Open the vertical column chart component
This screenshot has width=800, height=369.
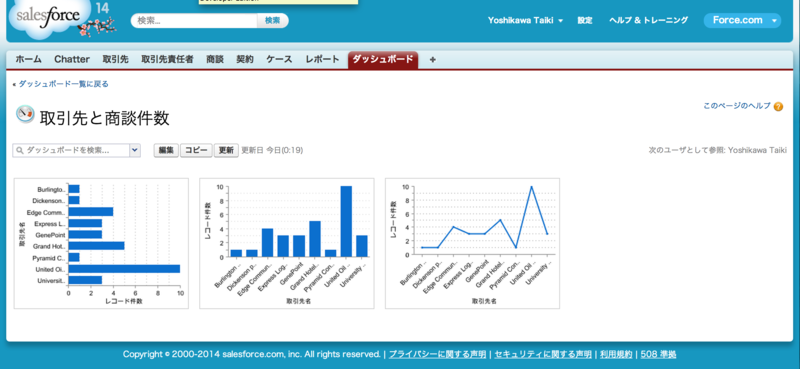click(287, 243)
